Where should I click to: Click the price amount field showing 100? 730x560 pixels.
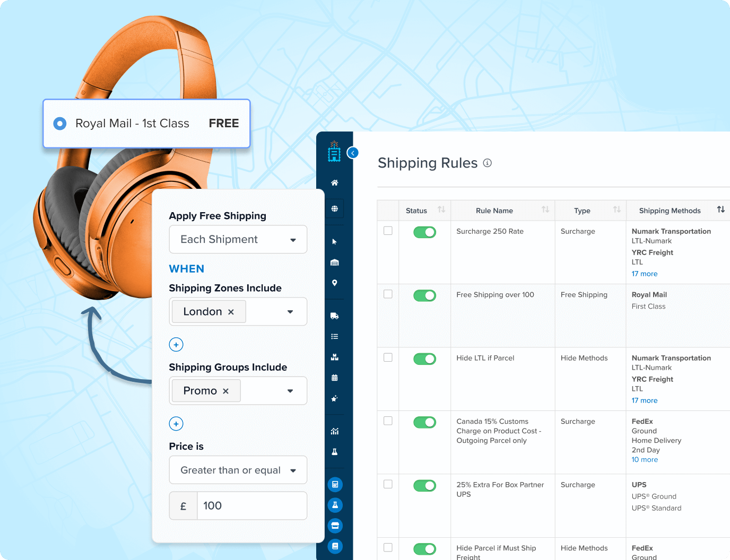pyautogui.click(x=251, y=506)
